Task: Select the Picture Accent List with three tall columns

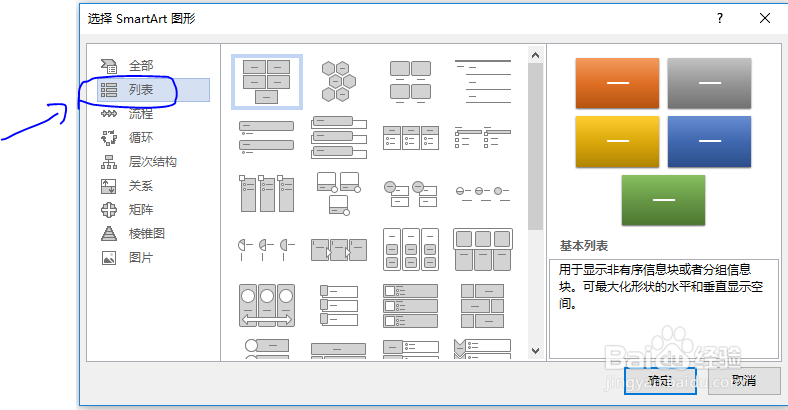Action: click(267, 193)
